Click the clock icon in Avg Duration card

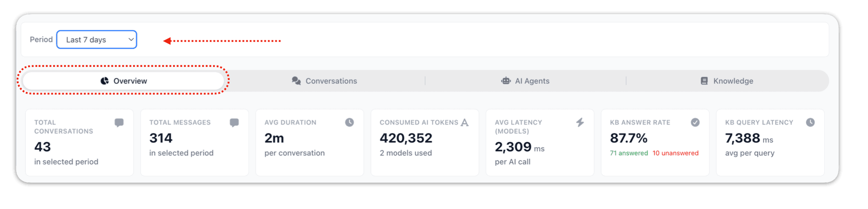pos(349,122)
